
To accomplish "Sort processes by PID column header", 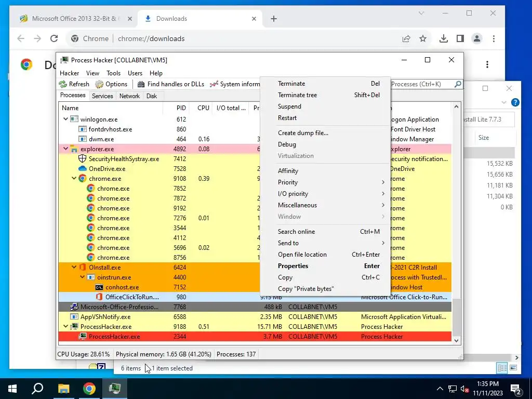I will click(176, 108).
